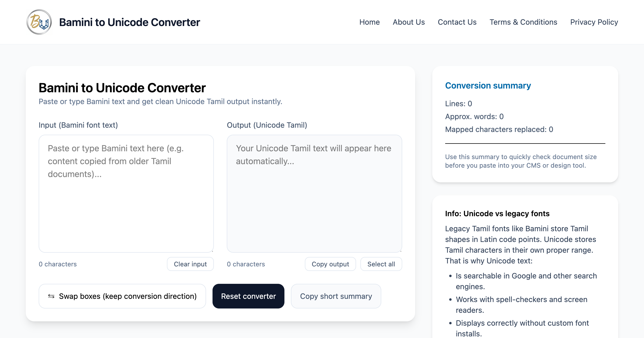
Task: Click the input character counter text
Action: 58,264
